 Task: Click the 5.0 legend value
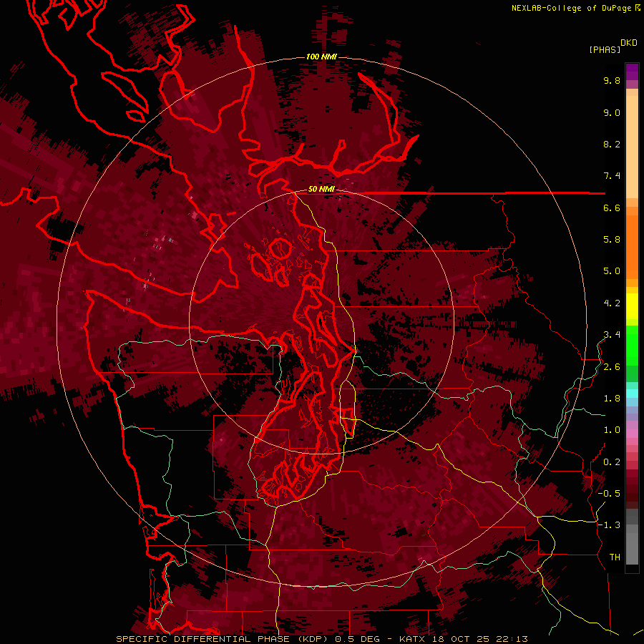(x=612, y=271)
